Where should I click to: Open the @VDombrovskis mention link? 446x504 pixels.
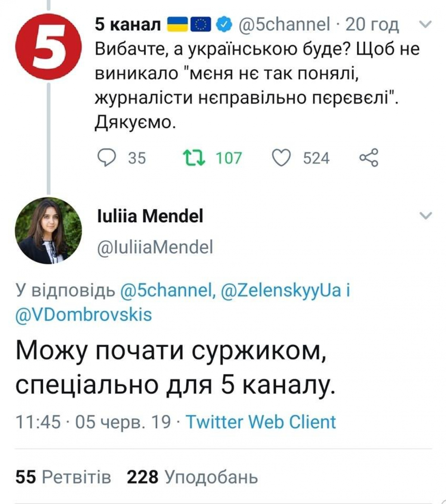[84, 315]
